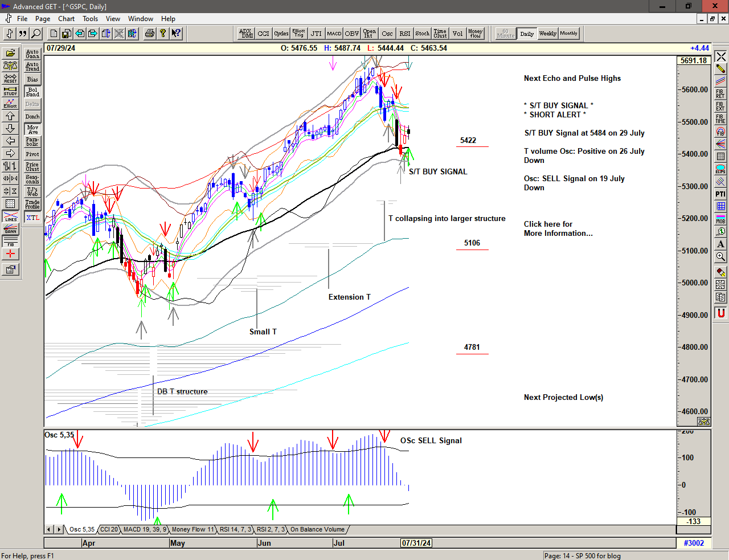This screenshot has width=729, height=560.
Task: Select the magnifier search tool in top toolbar
Action: coord(36,34)
